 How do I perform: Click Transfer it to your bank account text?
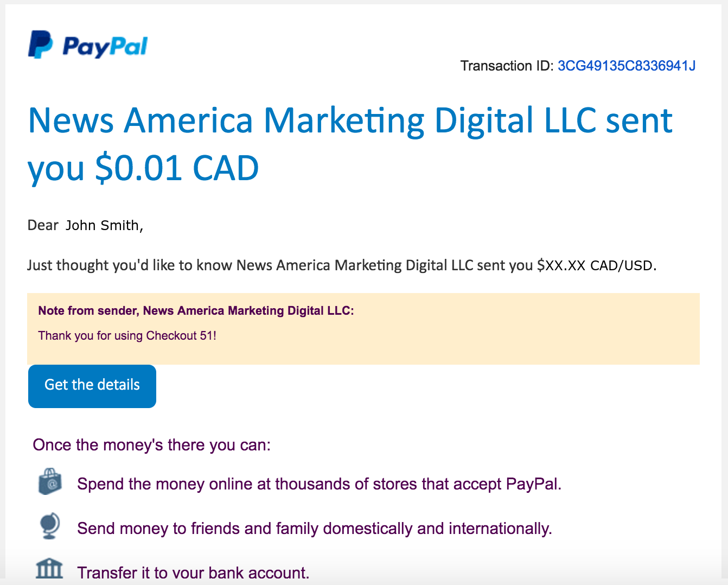[193, 573]
